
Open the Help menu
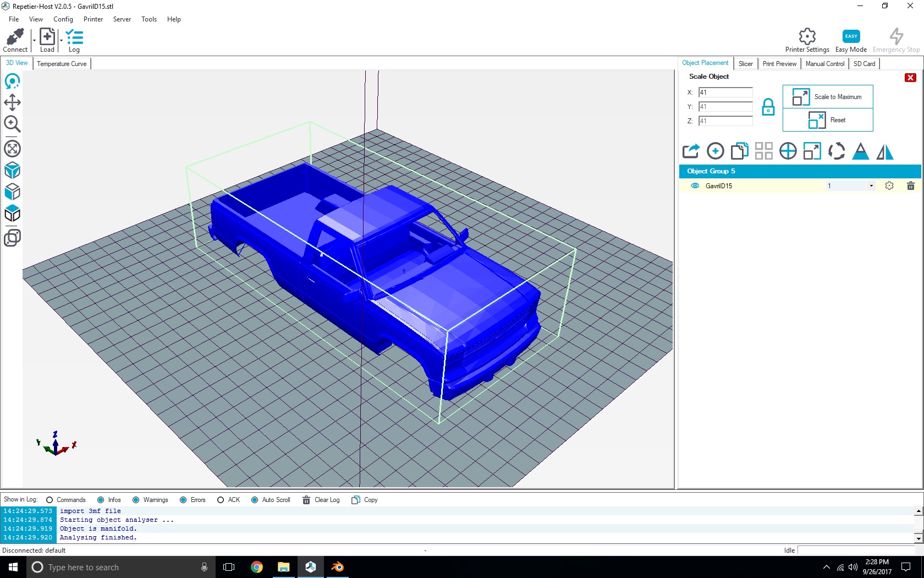point(174,19)
